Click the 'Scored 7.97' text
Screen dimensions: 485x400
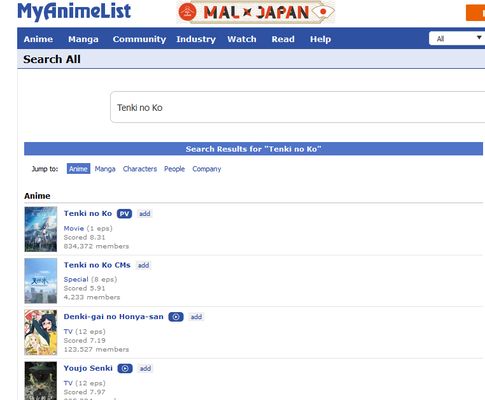(x=85, y=392)
